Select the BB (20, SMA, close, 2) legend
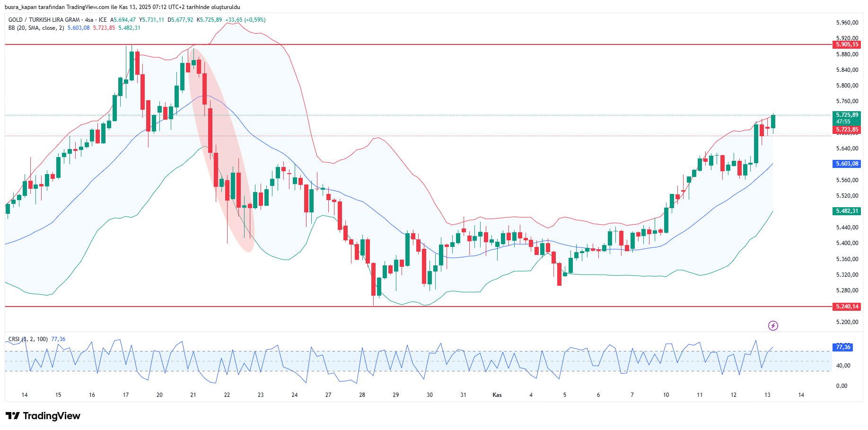Viewport: 868px width, 430px height. click(36, 28)
